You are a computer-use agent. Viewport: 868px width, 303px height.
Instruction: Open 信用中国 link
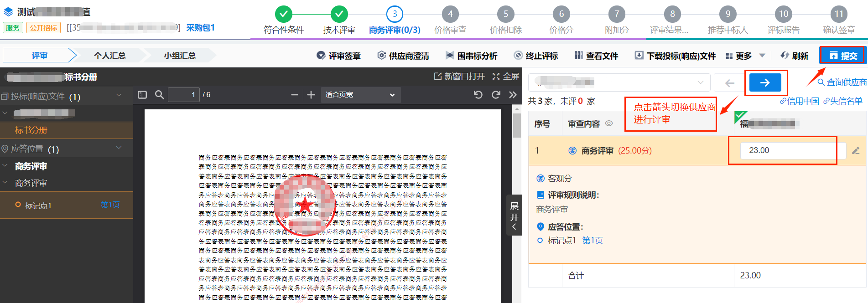click(x=799, y=101)
